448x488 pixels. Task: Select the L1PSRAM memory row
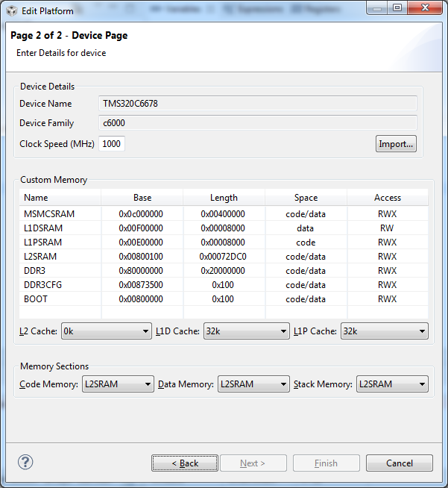(224, 242)
